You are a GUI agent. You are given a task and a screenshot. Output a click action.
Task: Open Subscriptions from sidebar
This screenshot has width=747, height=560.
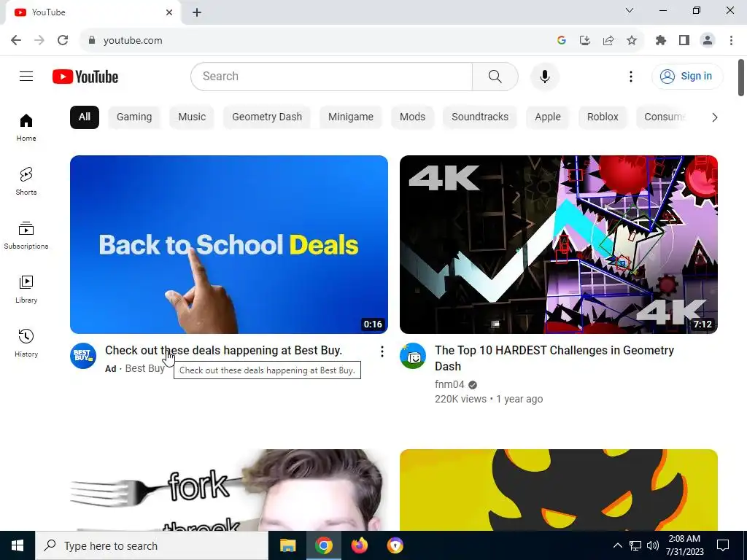point(26,236)
